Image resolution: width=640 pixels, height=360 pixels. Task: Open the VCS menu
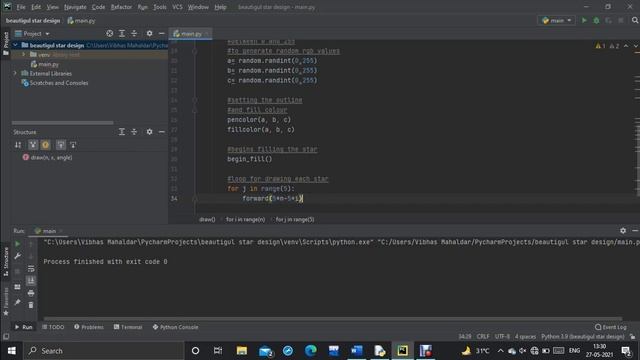(177, 7)
